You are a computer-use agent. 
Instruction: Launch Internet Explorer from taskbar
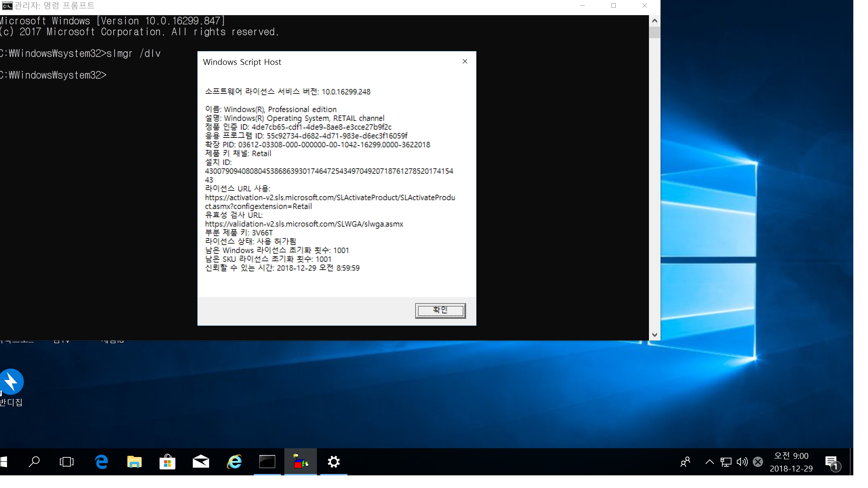(x=234, y=461)
